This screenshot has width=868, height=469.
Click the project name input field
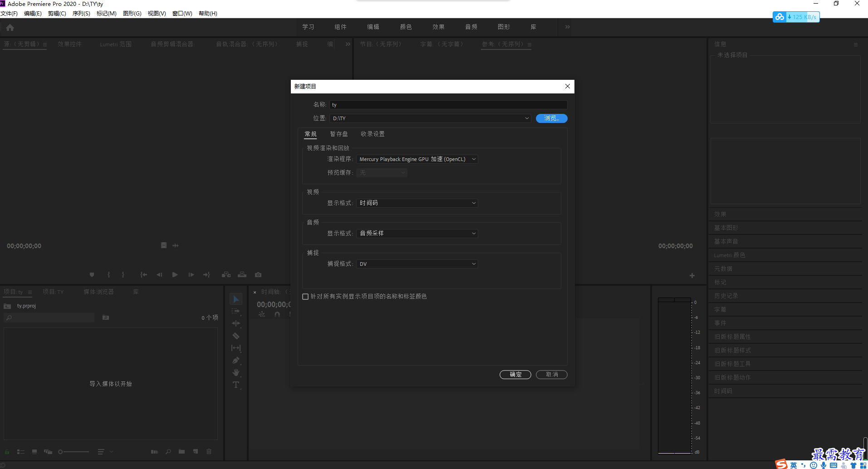coord(448,105)
